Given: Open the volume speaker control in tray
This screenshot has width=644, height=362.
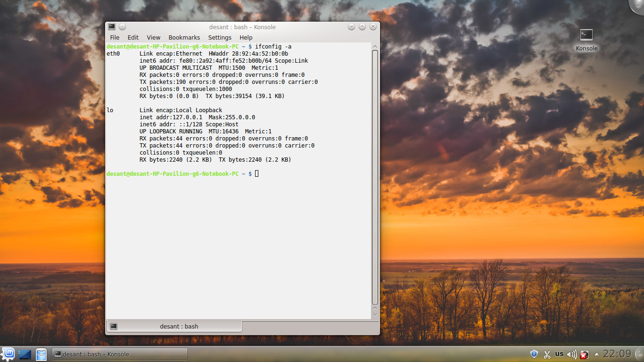Looking at the screenshot, I should click(x=571, y=354).
